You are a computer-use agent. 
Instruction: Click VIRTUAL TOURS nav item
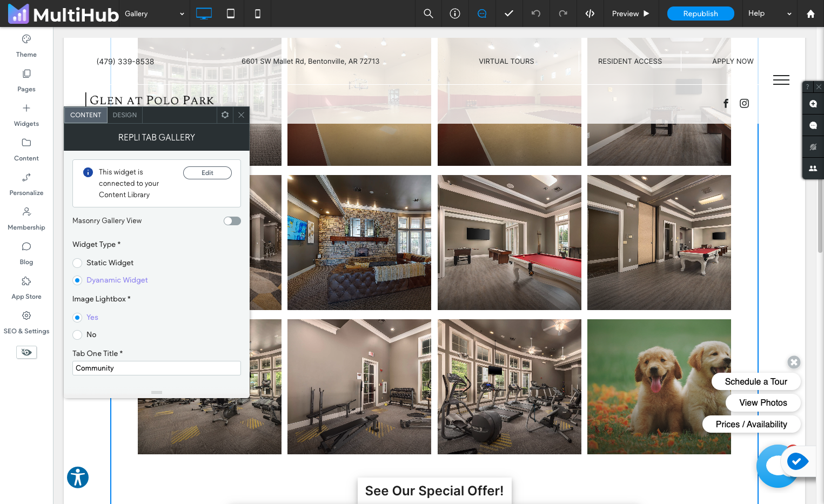pos(506,62)
